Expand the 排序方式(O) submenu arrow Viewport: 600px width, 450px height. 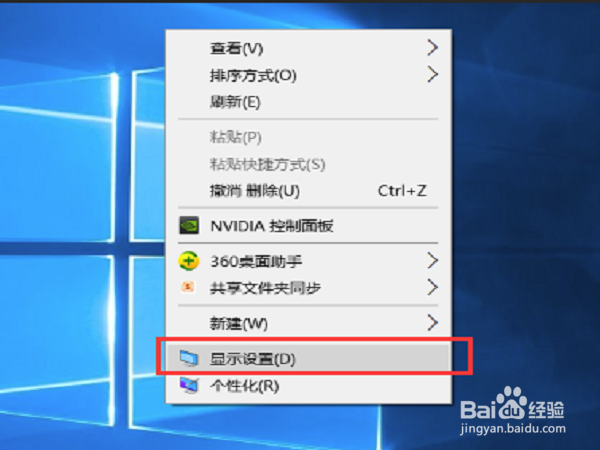[432, 74]
